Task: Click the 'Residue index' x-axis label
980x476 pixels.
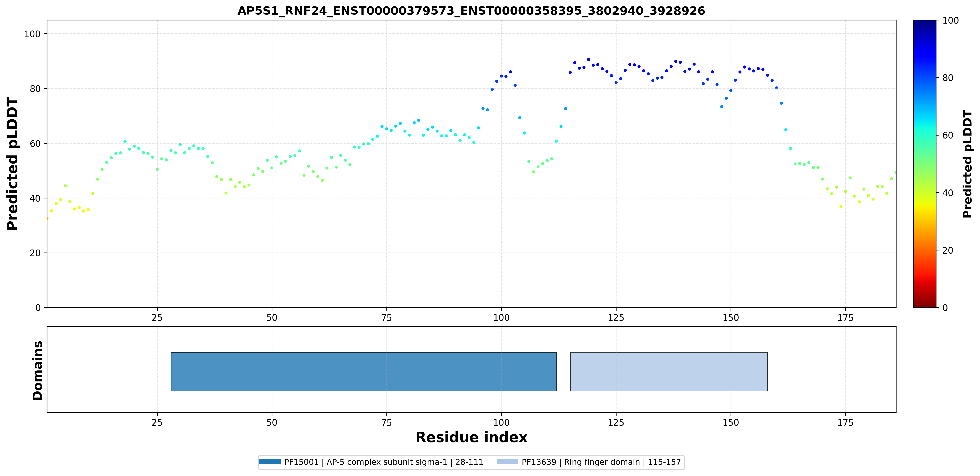Action: pyautogui.click(x=471, y=437)
